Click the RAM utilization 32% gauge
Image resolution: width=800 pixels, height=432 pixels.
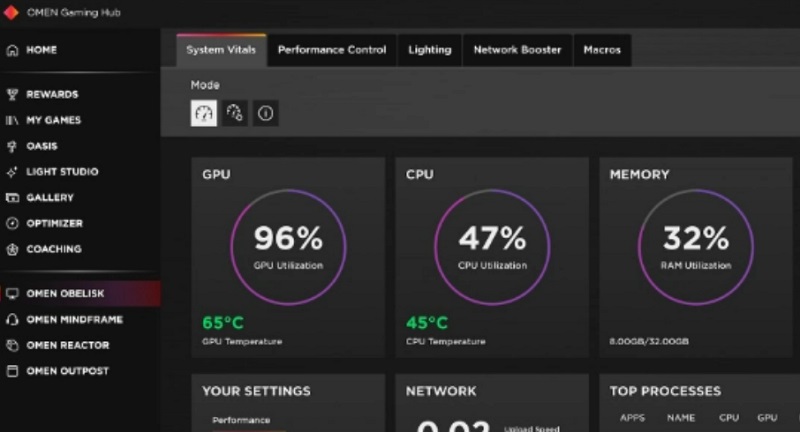click(x=696, y=247)
